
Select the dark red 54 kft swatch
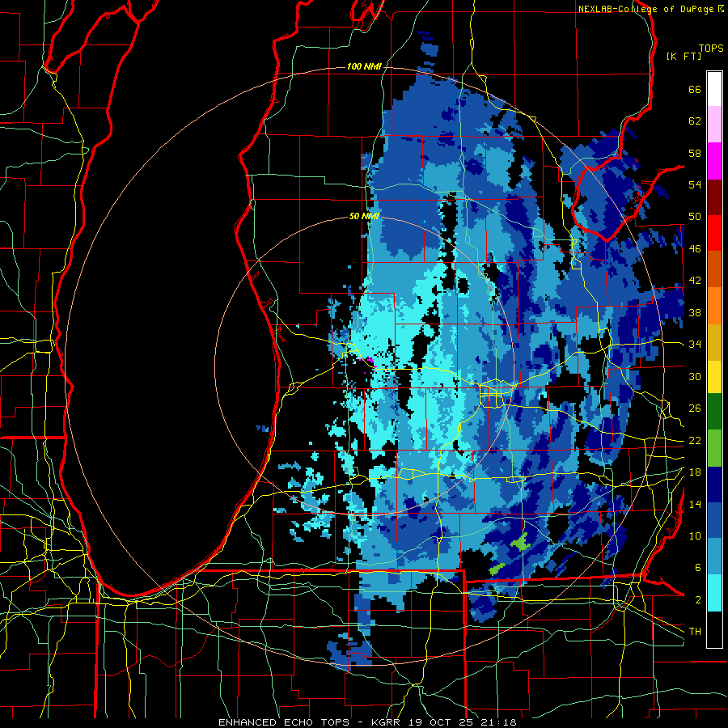click(714, 197)
